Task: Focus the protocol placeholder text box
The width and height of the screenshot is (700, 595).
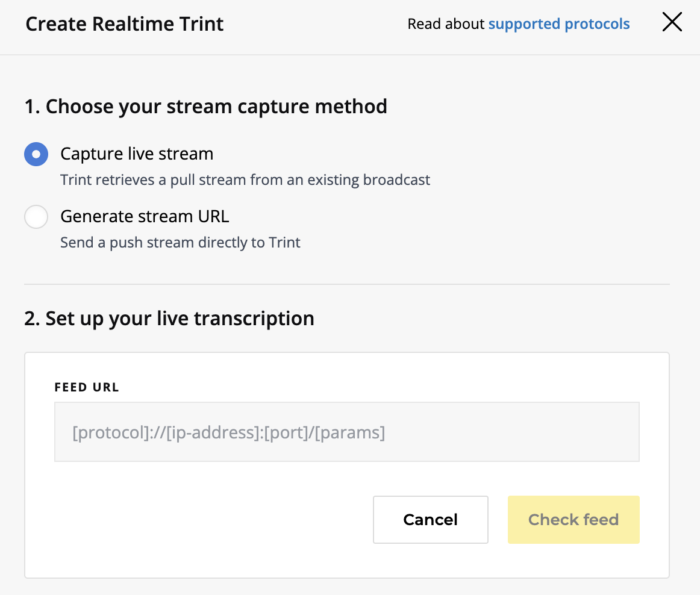Action: (x=346, y=432)
